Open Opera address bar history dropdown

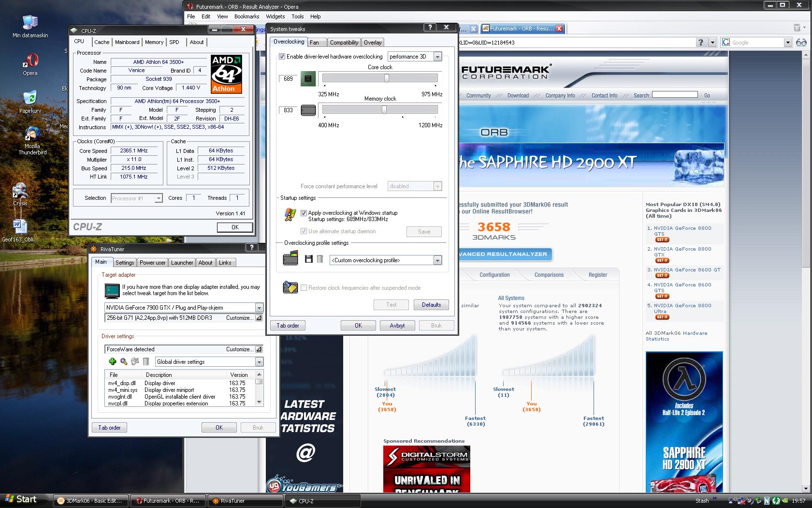point(712,43)
